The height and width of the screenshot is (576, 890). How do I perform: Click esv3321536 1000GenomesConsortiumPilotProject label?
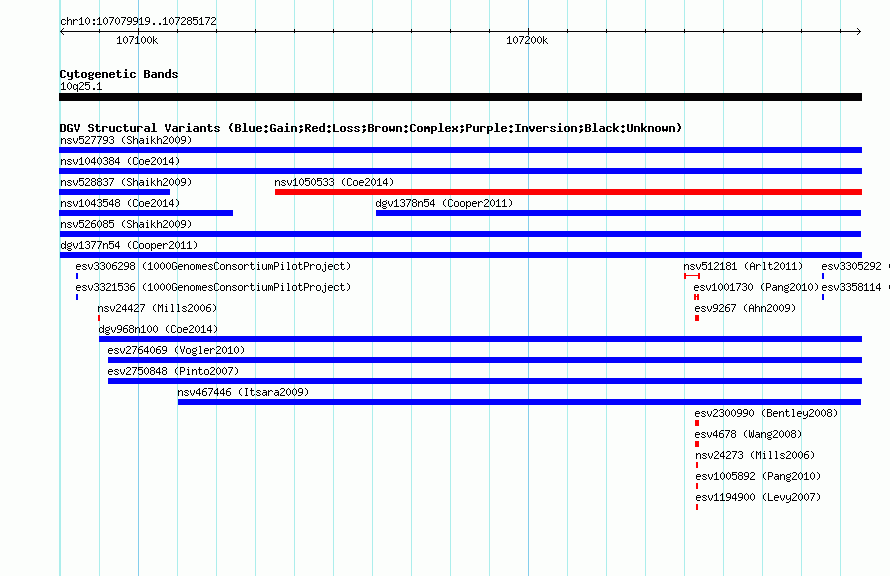(213, 287)
